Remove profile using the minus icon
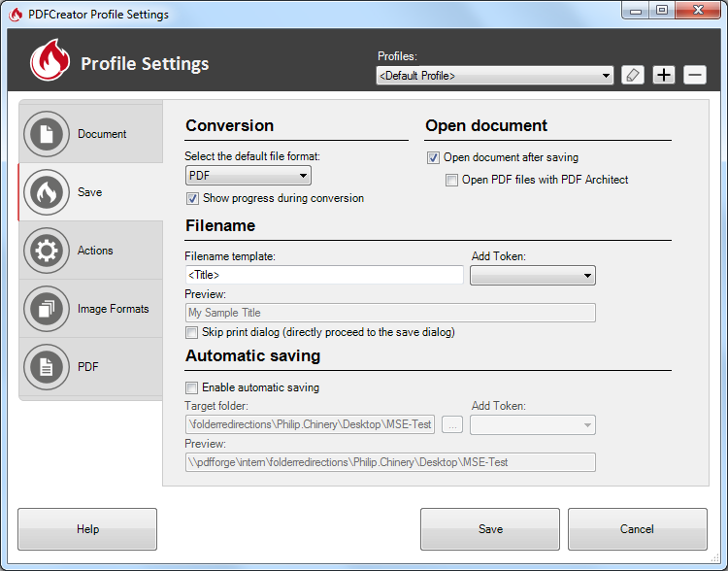The width and height of the screenshot is (728, 571). point(695,75)
